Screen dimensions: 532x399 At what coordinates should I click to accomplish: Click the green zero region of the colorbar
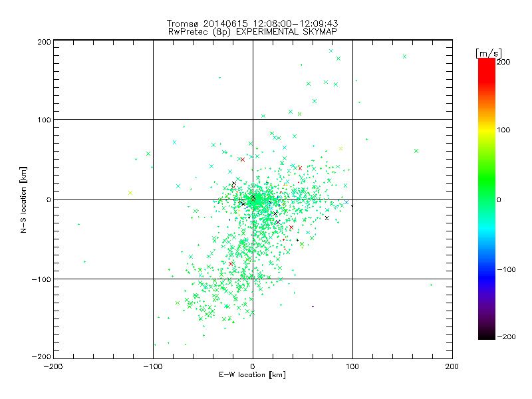coord(487,199)
